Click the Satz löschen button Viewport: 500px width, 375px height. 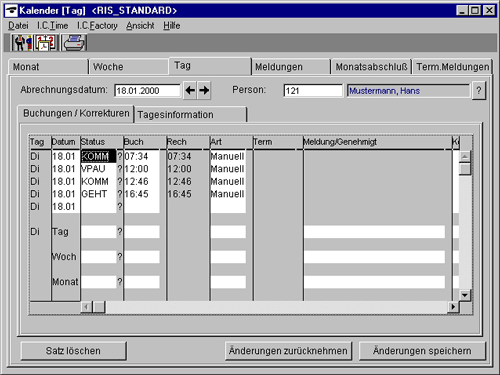(x=73, y=351)
